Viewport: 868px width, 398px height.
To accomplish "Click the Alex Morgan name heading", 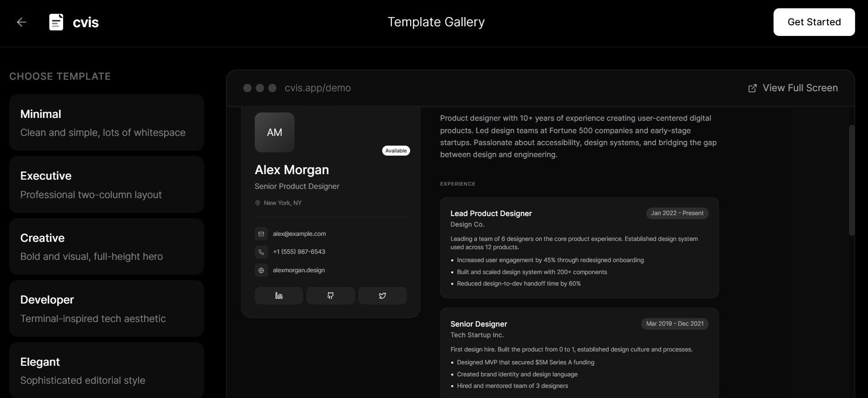I will tap(292, 170).
